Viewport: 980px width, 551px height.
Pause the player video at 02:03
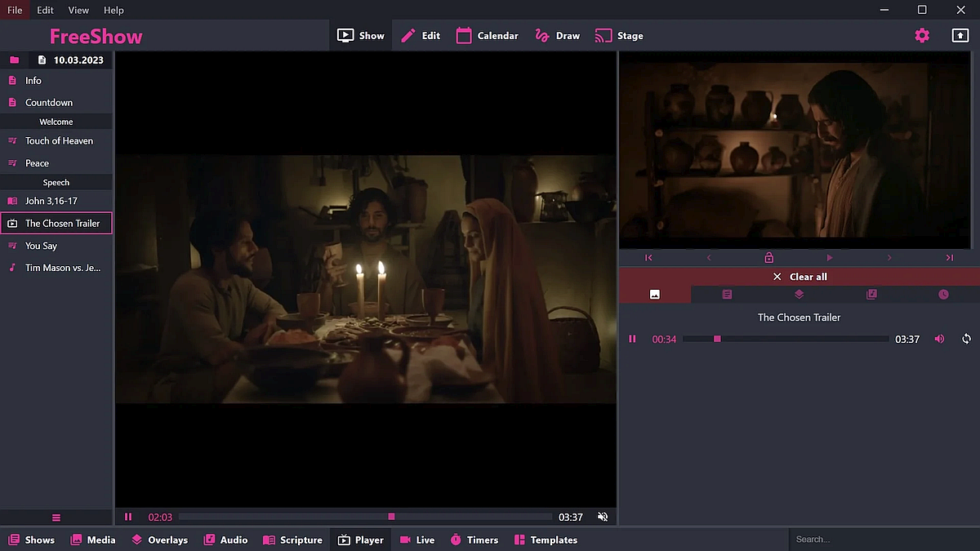[128, 517]
